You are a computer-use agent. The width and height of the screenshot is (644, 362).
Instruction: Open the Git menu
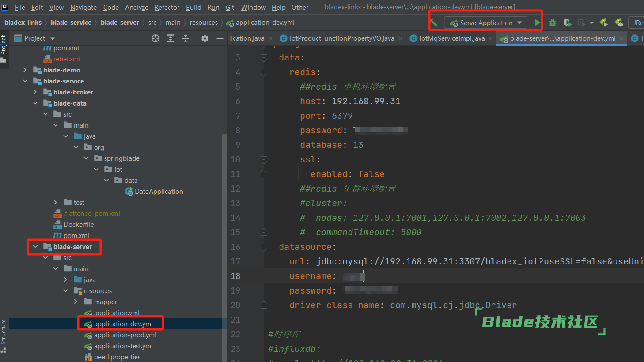[230, 8]
